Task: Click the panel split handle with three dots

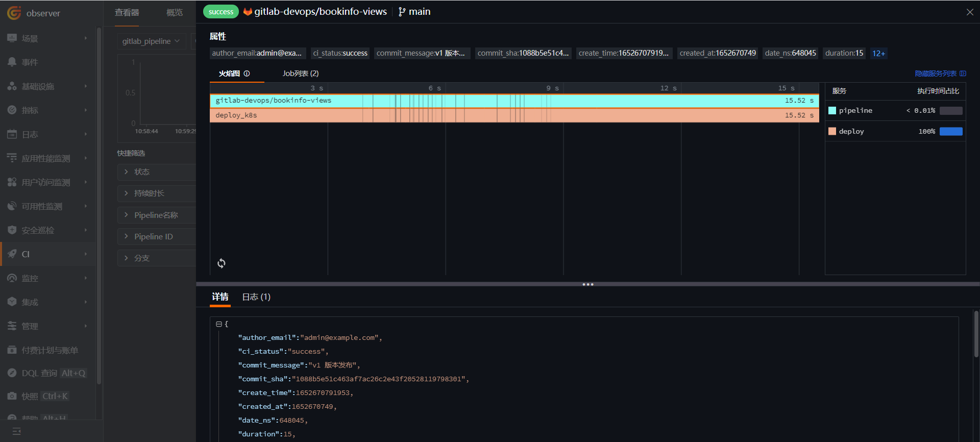Action: (588, 284)
